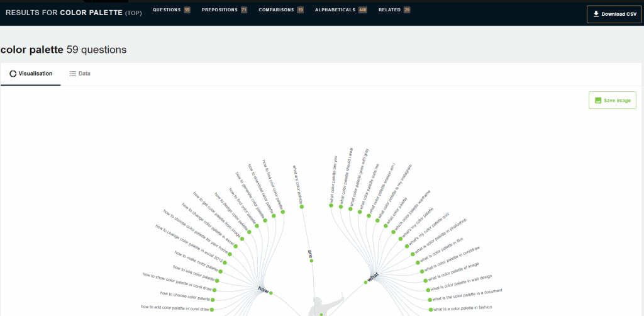Select "what is a color palette in fashion"

point(462,308)
